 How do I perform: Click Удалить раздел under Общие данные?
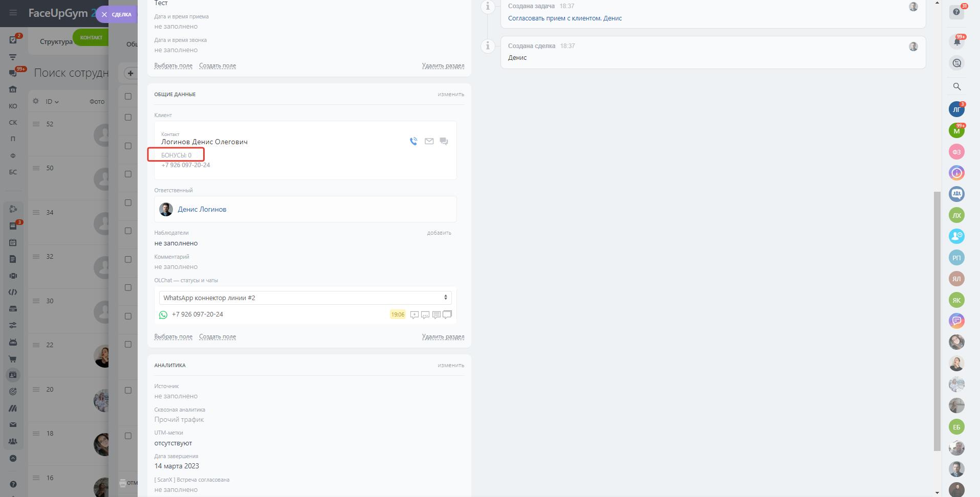click(x=443, y=336)
